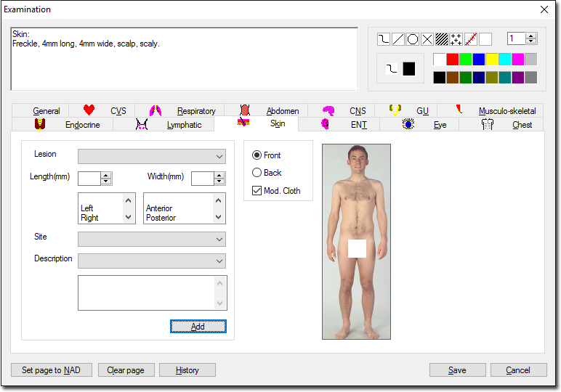Screen dimensions: 561x392
Task: Expand the Site dropdown list
Action: coord(151,240)
